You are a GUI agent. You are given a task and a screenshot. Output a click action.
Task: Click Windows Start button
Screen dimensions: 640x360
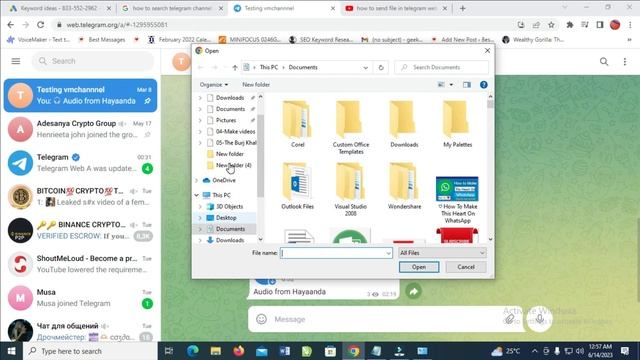[11, 351]
